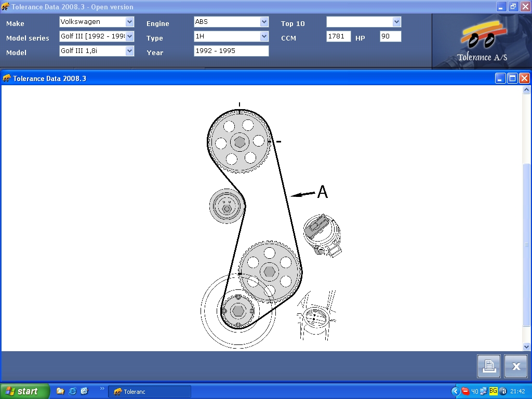Click the BG language indicator in tray
This screenshot has height=399, width=532.
tap(493, 391)
